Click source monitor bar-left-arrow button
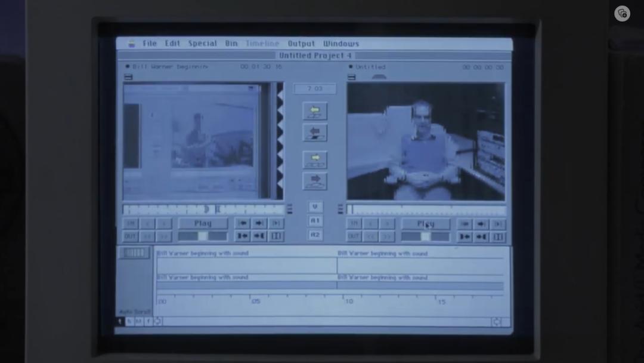This screenshot has width=644, height=363. (x=242, y=236)
